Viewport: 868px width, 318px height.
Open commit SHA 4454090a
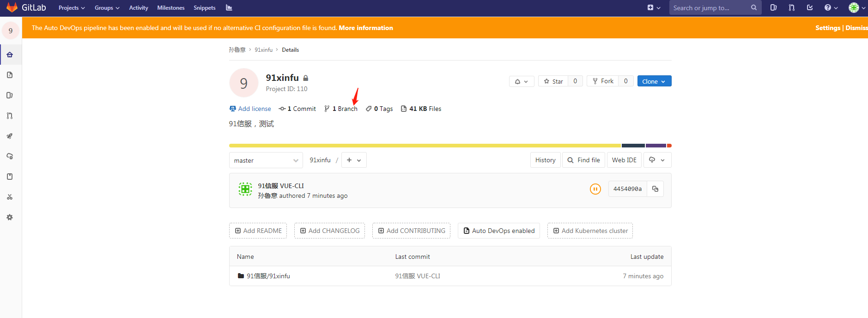(x=627, y=189)
